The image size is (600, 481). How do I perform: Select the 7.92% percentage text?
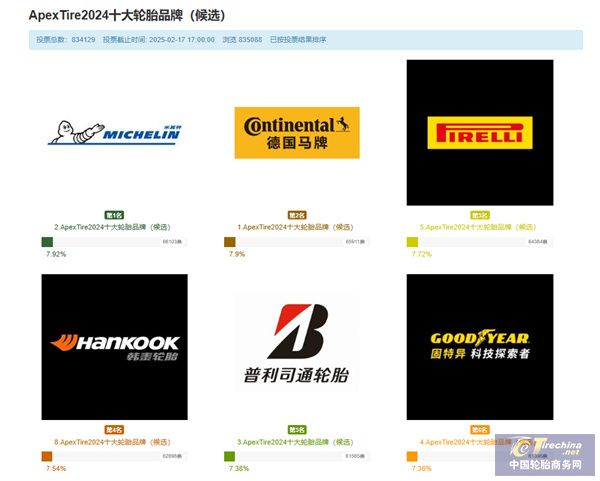point(56,254)
